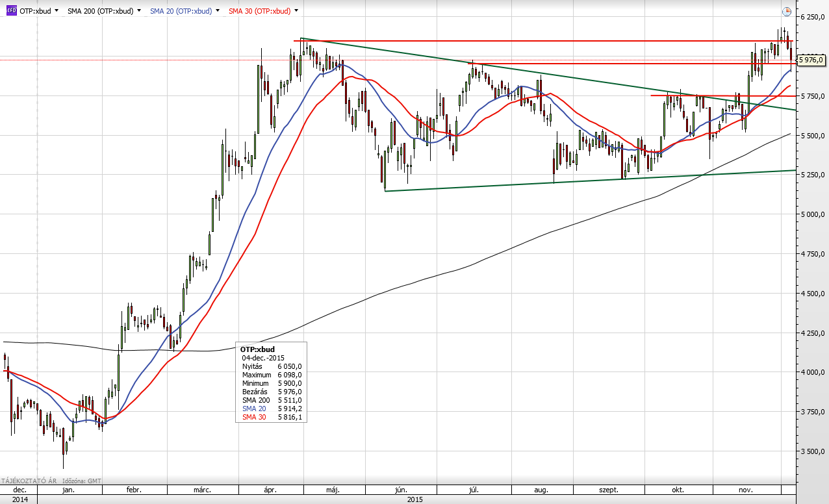Click the current price label 5 976,0
Viewport: 829px width, 504px height.
pyautogui.click(x=811, y=60)
